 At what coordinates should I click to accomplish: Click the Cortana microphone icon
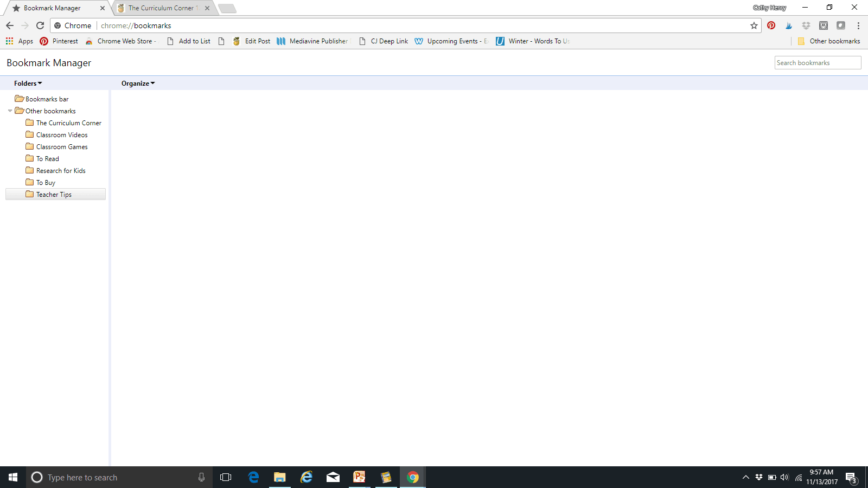(x=201, y=477)
